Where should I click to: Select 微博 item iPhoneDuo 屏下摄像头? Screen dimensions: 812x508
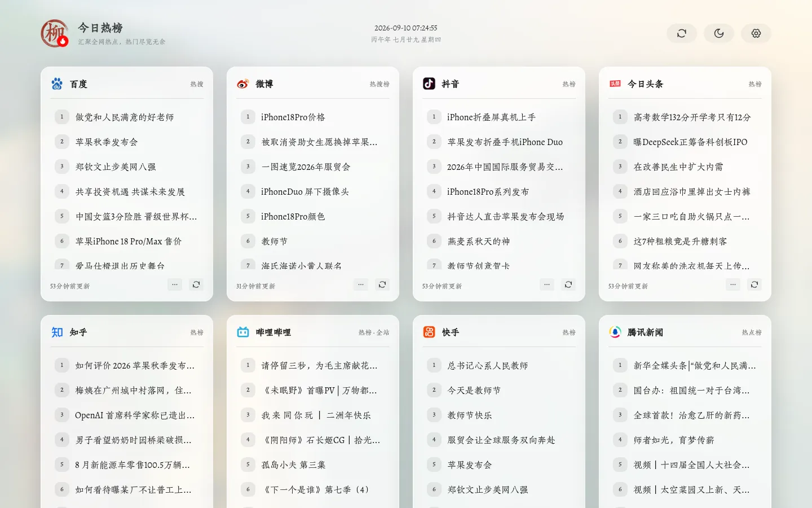pyautogui.click(x=305, y=191)
